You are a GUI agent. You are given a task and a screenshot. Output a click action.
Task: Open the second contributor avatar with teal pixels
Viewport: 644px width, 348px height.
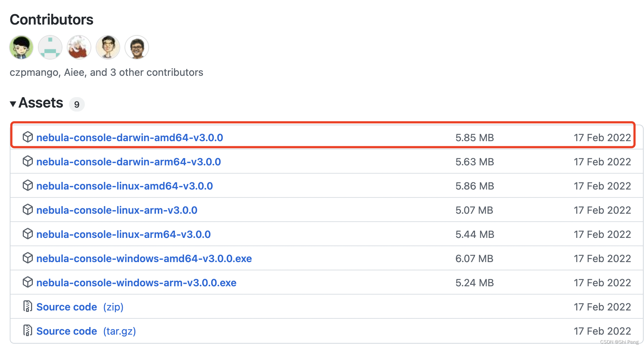tap(50, 47)
